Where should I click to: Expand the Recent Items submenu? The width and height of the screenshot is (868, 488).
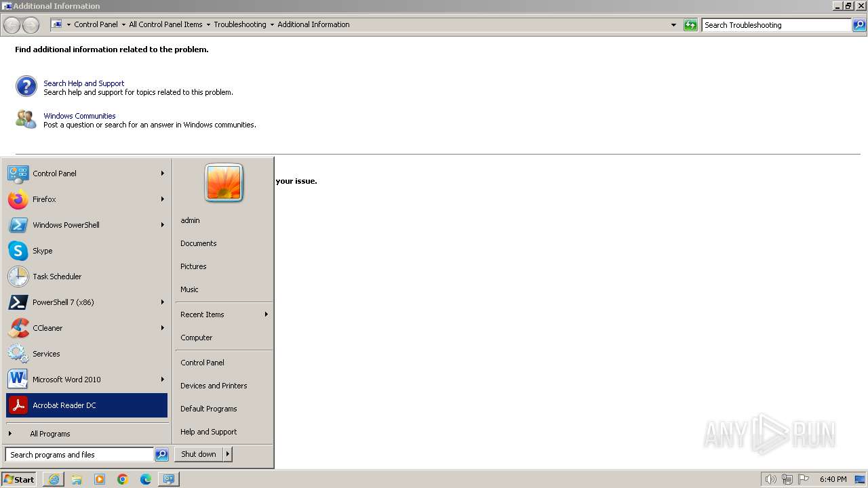pos(224,314)
